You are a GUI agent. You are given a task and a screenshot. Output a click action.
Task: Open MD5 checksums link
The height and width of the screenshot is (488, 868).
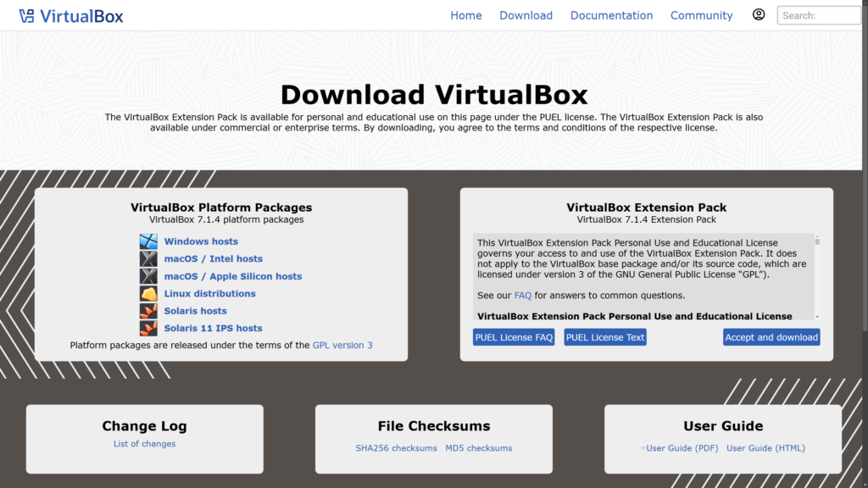479,448
